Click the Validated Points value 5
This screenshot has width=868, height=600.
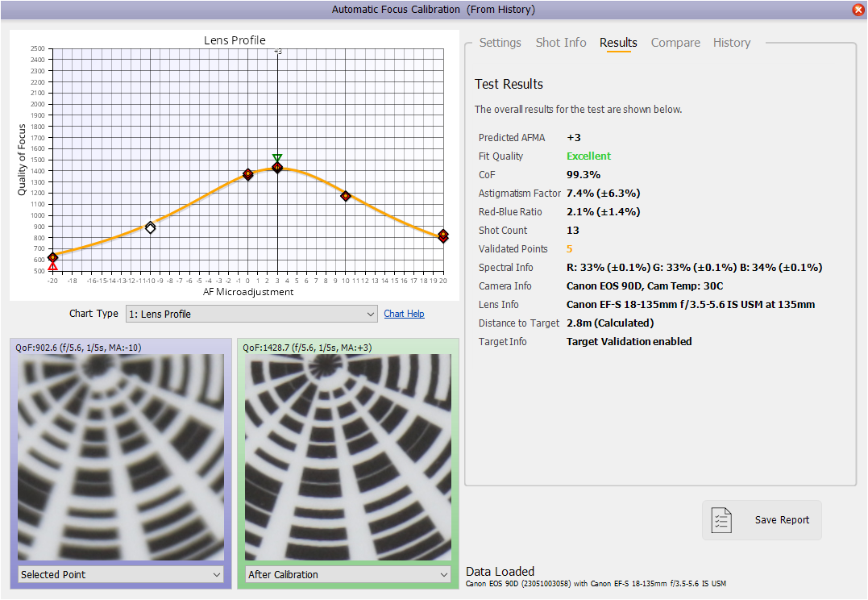tap(570, 249)
